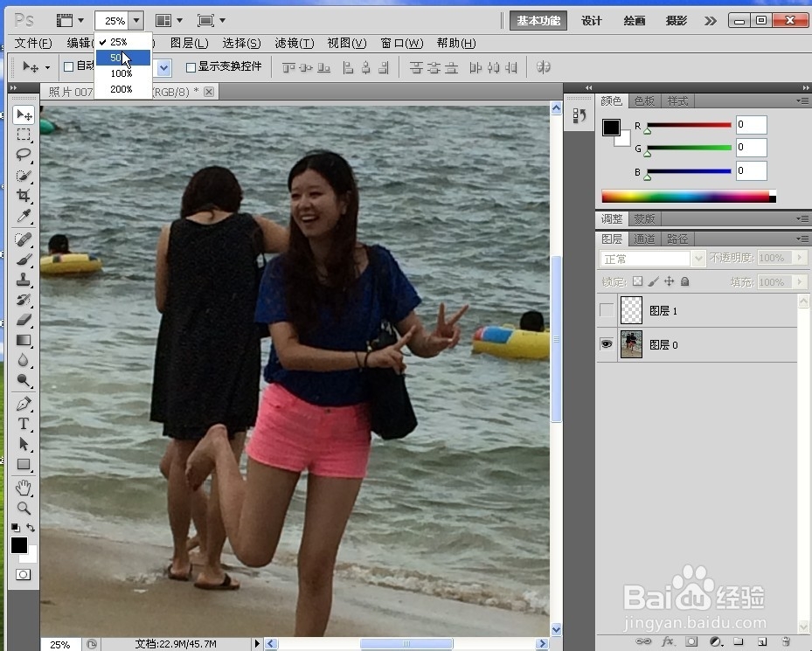Viewport: 812px width, 651px height.
Task: Expand the 填充 fill slider arrow
Action: [800, 281]
